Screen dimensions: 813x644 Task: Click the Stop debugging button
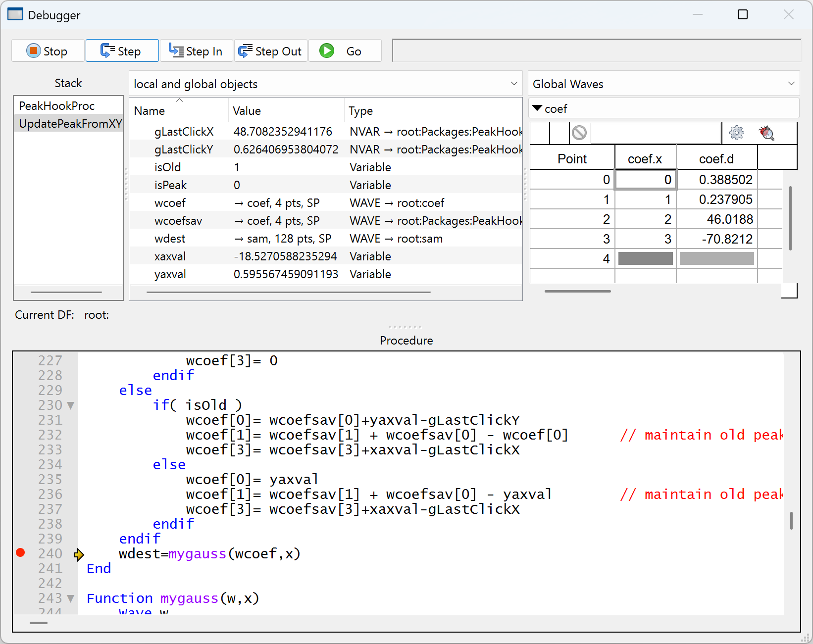pos(48,51)
